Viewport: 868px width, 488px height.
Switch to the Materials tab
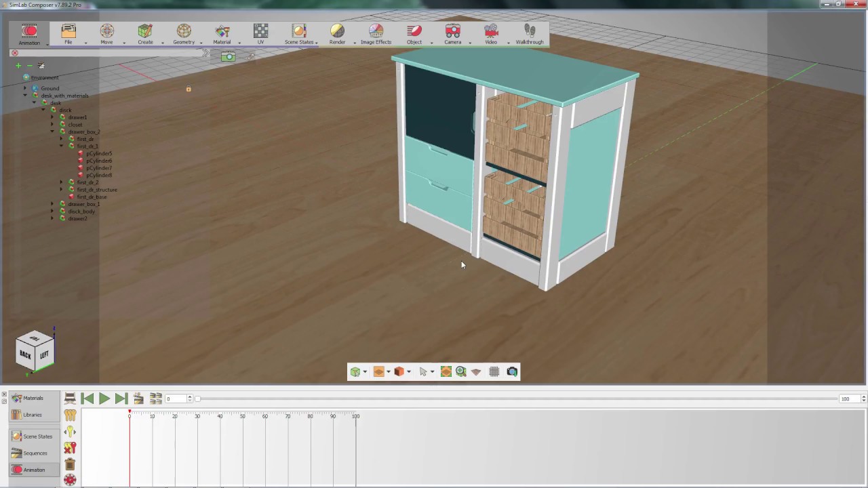pos(33,399)
